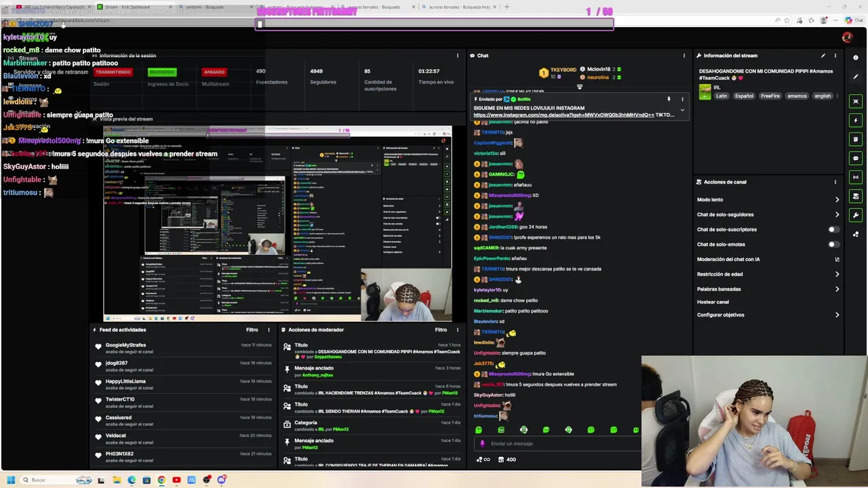Click the Latin stream tag
The height and width of the screenshot is (488, 868).
click(721, 96)
